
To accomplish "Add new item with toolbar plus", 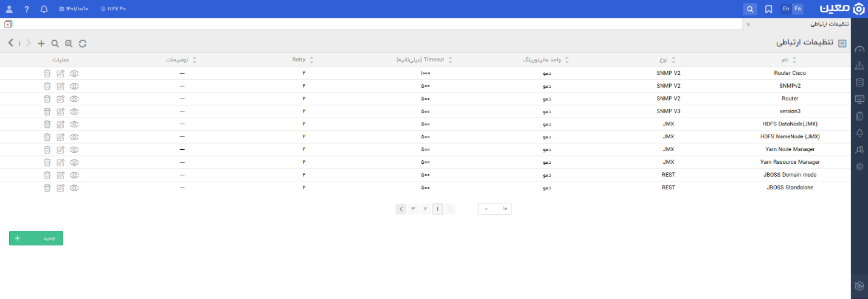I will [41, 43].
